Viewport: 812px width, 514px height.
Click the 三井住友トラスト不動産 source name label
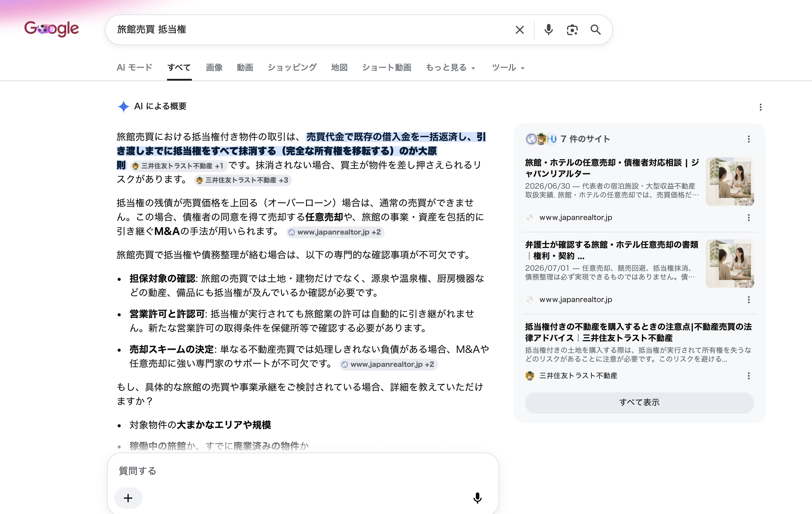click(578, 376)
